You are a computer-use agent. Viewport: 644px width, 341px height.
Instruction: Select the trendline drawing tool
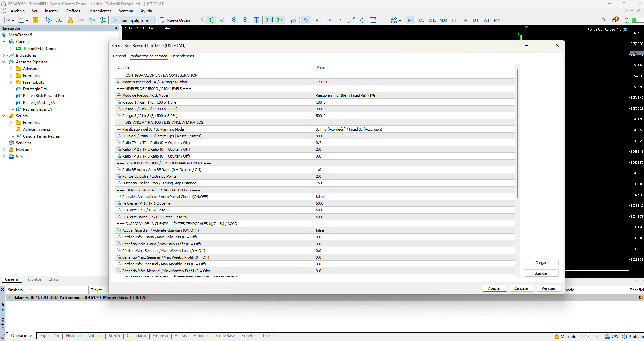351,20
